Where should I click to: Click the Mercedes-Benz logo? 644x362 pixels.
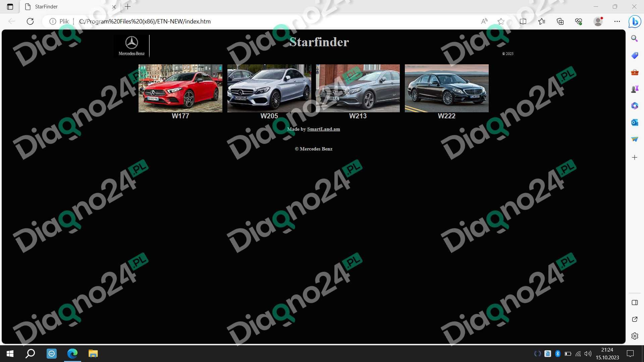[x=131, y=46]
